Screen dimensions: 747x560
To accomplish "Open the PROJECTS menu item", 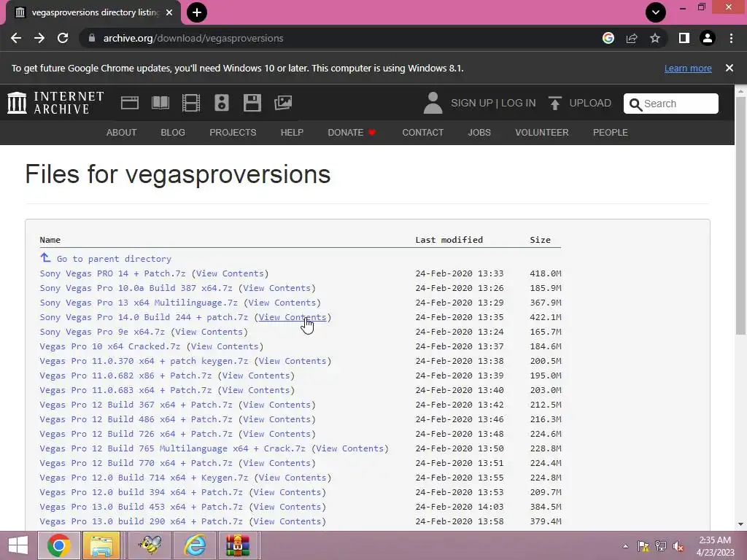I will click(x=233, y=133).
